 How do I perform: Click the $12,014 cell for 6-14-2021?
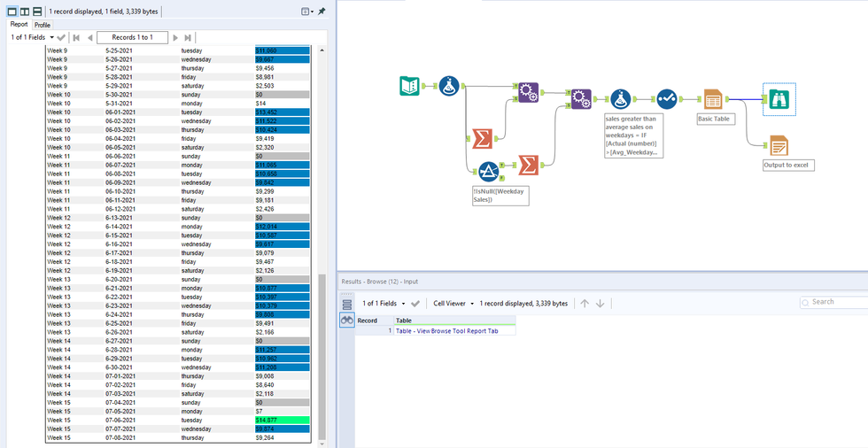[282, 227]
